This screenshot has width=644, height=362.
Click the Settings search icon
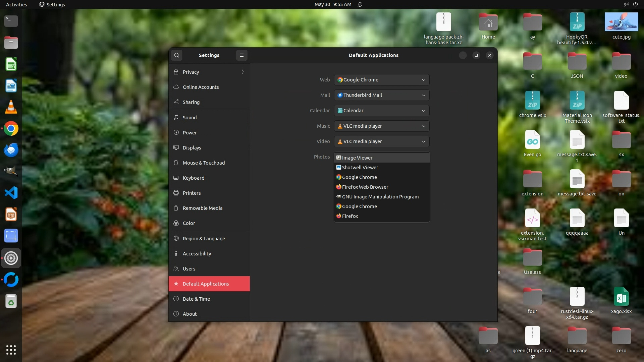click(x=177, y=55)
